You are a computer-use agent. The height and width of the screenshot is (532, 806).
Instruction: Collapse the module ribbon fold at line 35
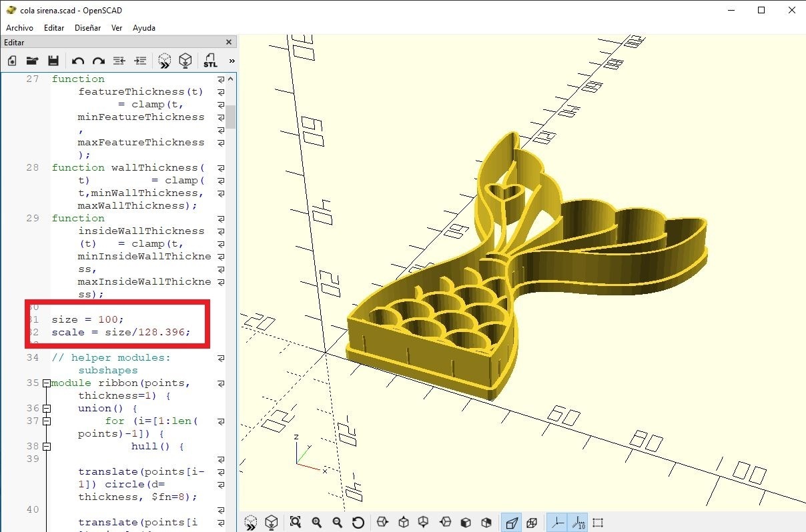46,383
